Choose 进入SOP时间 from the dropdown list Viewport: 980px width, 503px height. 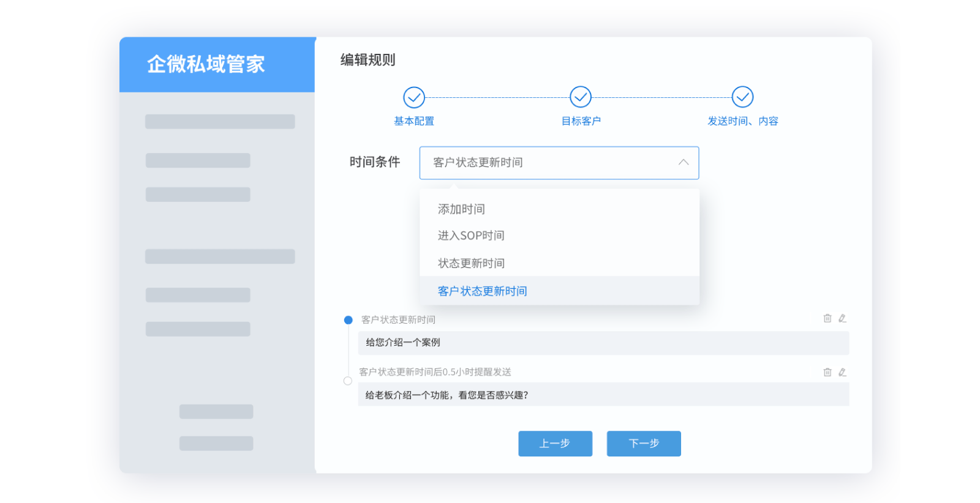click(471, 236)
